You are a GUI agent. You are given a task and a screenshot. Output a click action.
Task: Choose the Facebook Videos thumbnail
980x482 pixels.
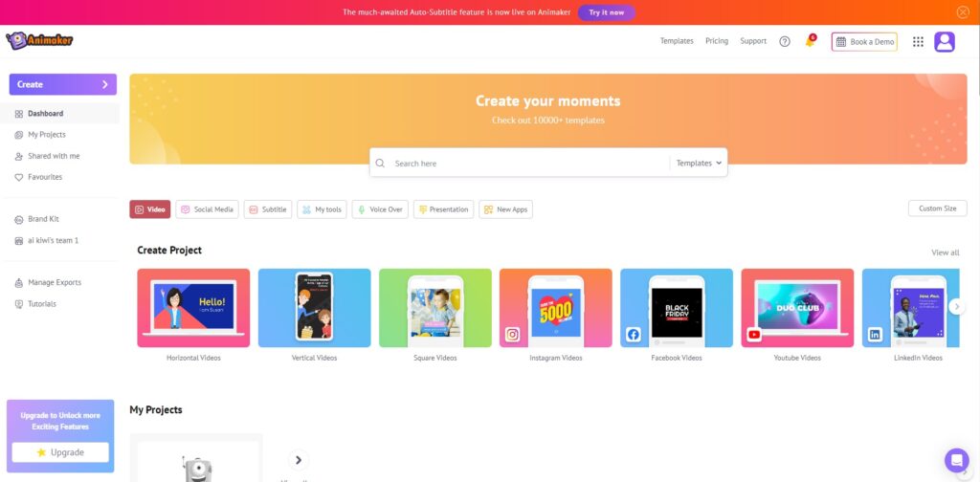click(x=677, y=308)
